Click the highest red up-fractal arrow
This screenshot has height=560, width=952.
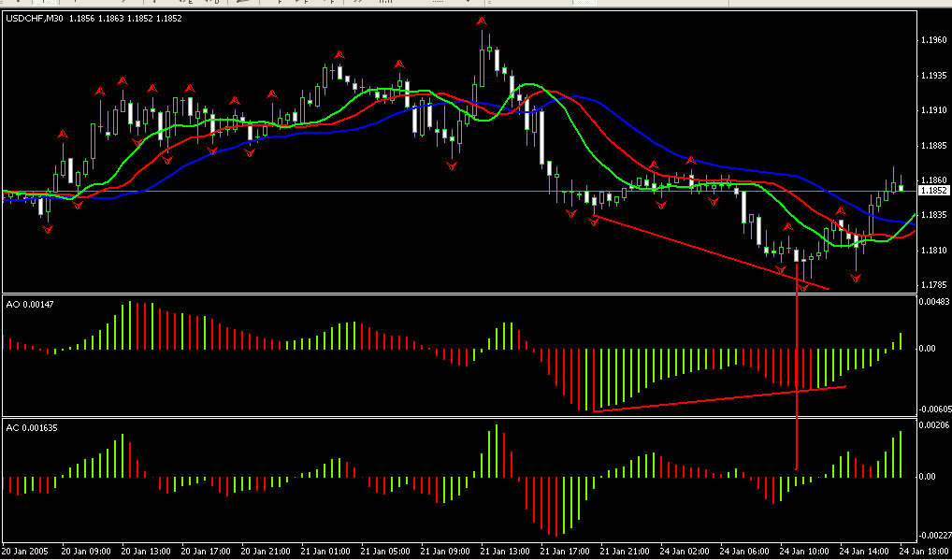(x=482, y=22)
